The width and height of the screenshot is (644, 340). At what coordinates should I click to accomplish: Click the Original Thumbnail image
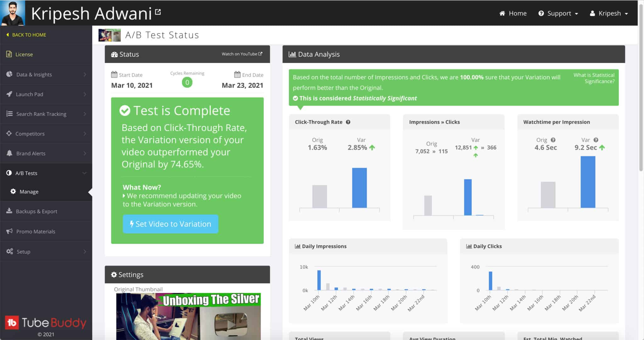(188, 316)
